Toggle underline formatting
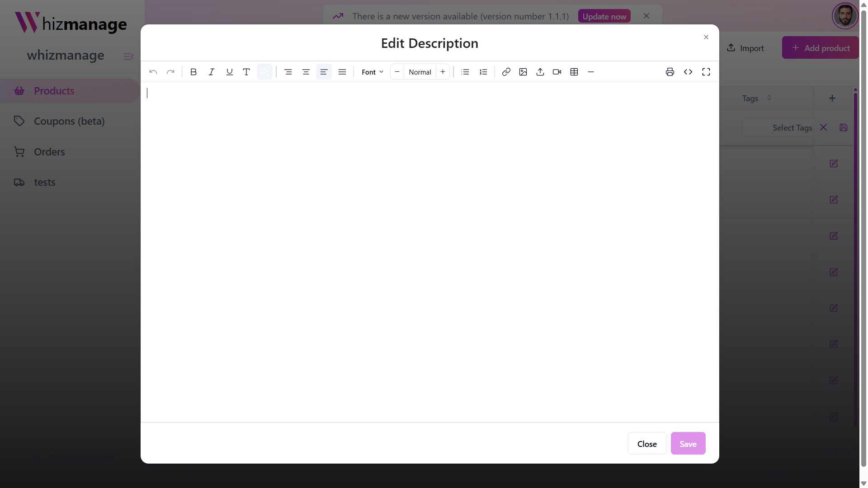Viewport: 868px width, 488px height. click(x=229, y=72)
